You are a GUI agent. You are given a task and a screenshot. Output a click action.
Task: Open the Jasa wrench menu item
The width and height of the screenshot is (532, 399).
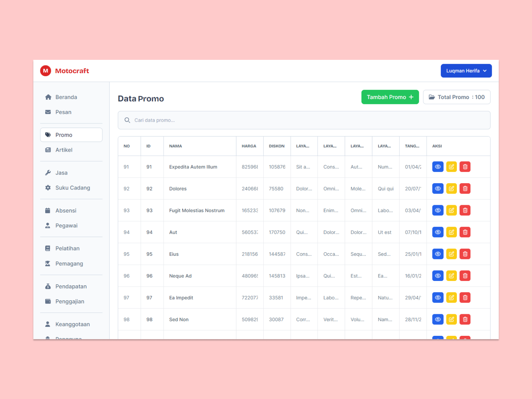pos(61,173)
